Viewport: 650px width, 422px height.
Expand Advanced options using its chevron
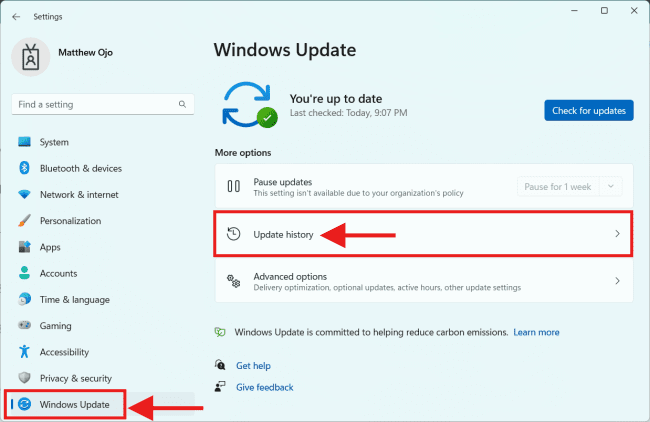click(617, 281)
